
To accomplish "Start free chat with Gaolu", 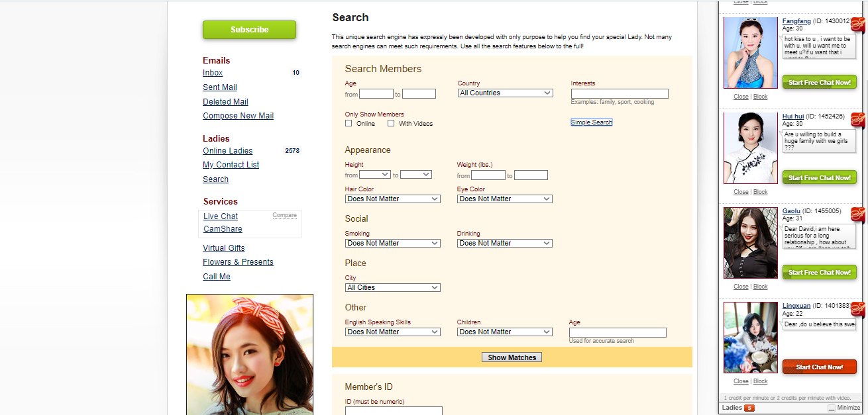I will pyautogui.click(x=819, y=272).
